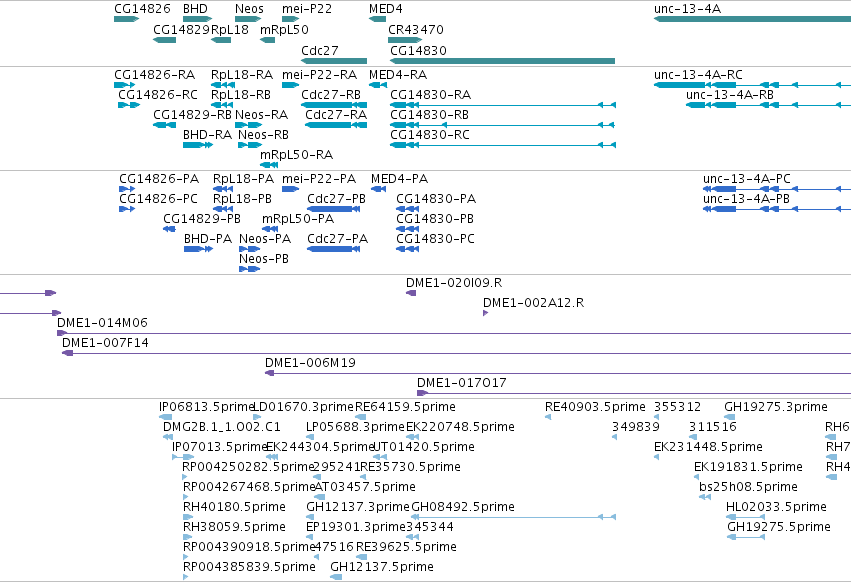Click the BHD-RA transcript label
This screenshot has width=851, height=582.
207,135
